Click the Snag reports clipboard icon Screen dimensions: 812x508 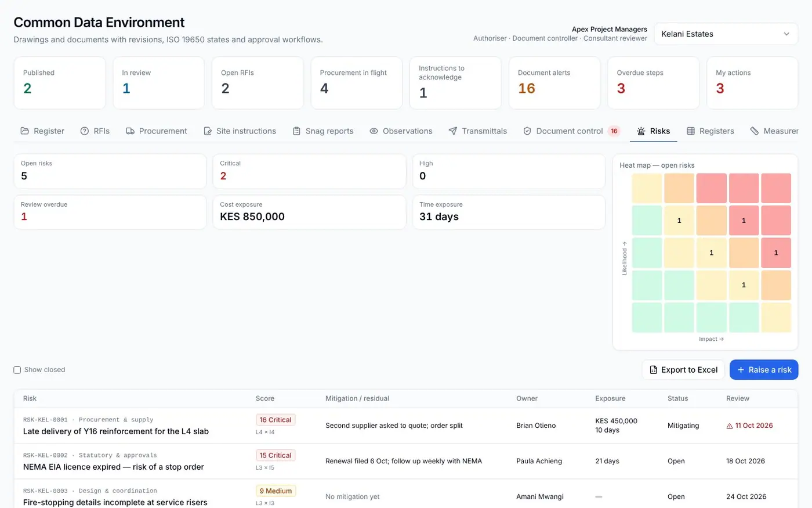point(296,131)
